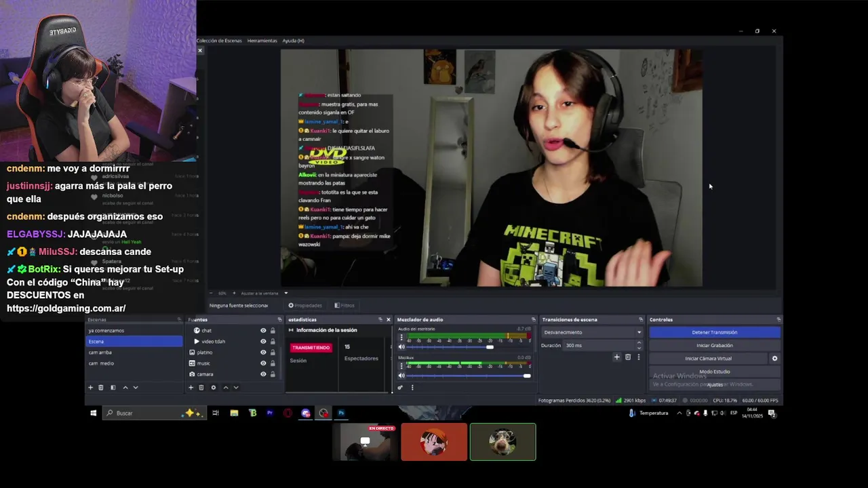Open Herramientas menu
The height and width of the screenshot is (488, 868).
(x=262, y=41)
